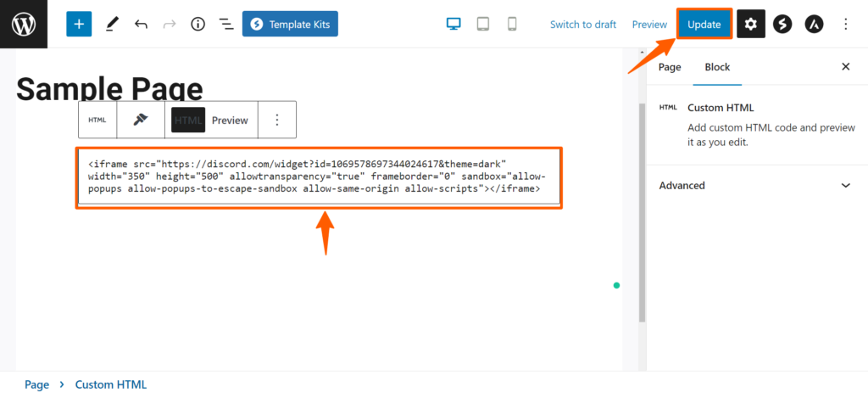The image size is (868, 398).
Task: Toggle the settings gear sidebar
Action: pos(751,25)
